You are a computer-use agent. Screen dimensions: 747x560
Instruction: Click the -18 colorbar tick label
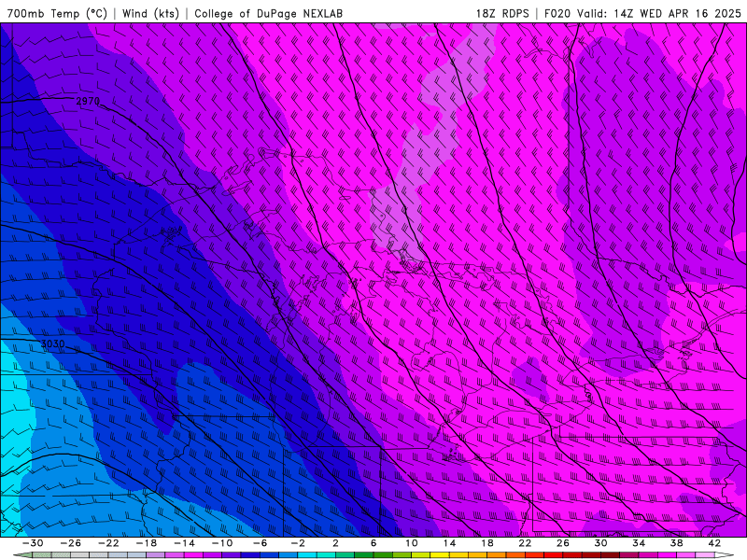(x=147, y=543)
